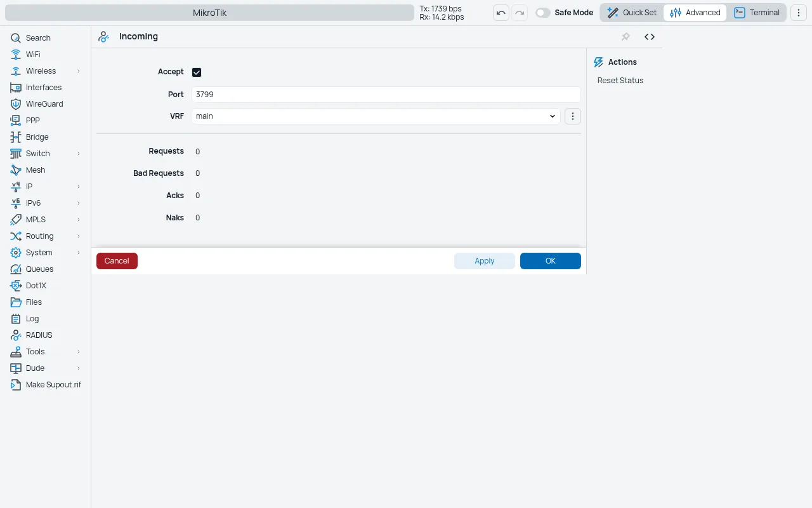Viewport: 812px width, 508px height.
Task: Click the Make Supout.rif icon
Action: (x=16, y=385)
